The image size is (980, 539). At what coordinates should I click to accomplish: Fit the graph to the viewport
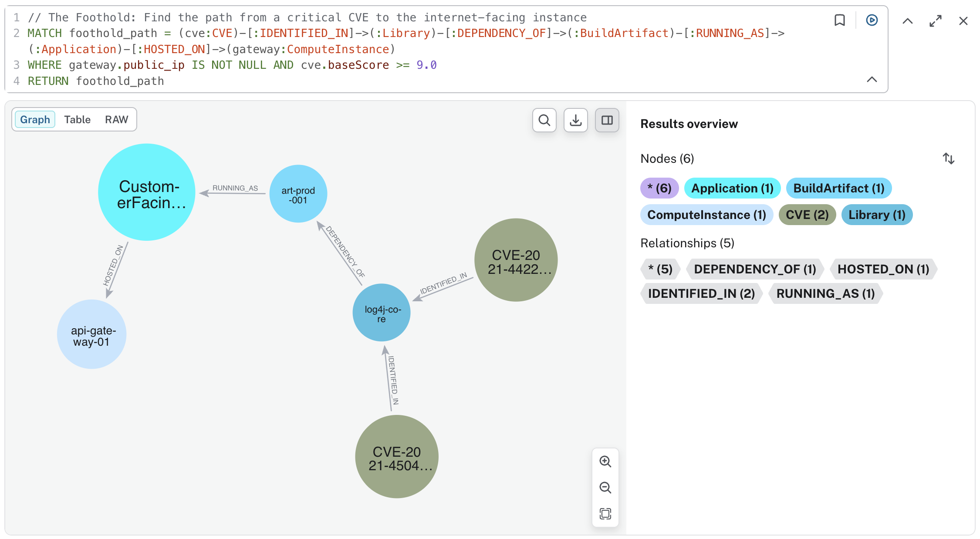[x=605, y=514]
